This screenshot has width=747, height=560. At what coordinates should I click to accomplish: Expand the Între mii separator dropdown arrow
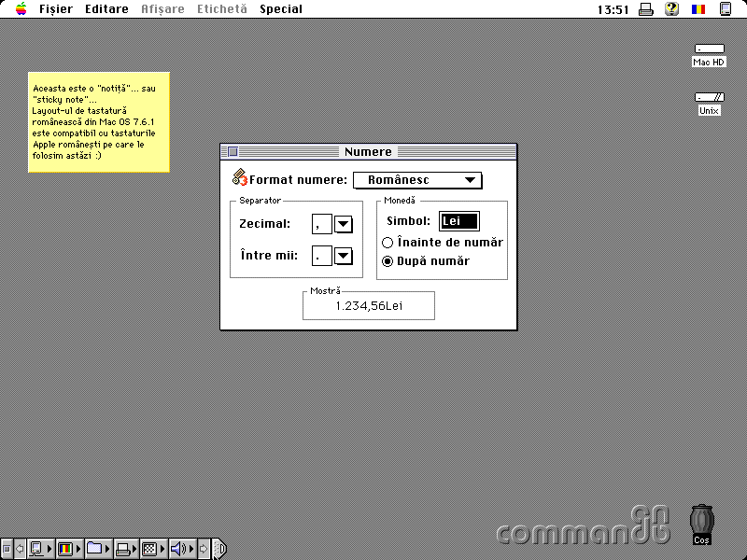[x=343, y=256]
